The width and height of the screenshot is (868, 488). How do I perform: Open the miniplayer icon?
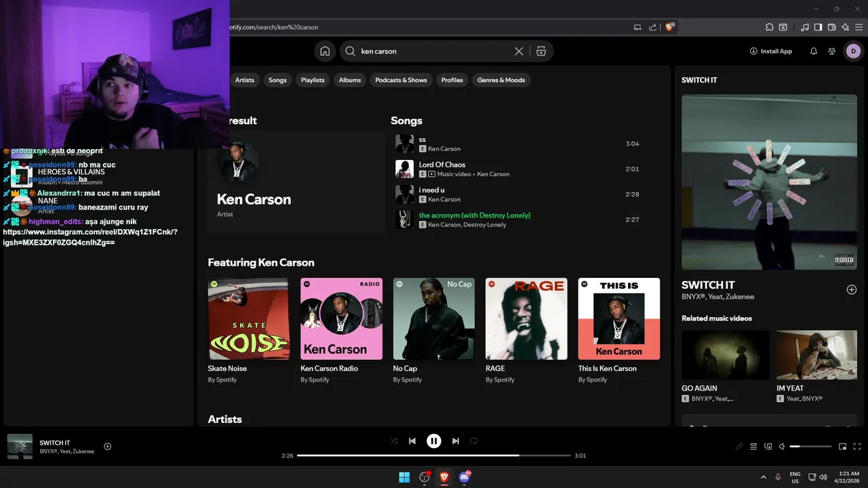pyautogui.click(x=843, y=447)
